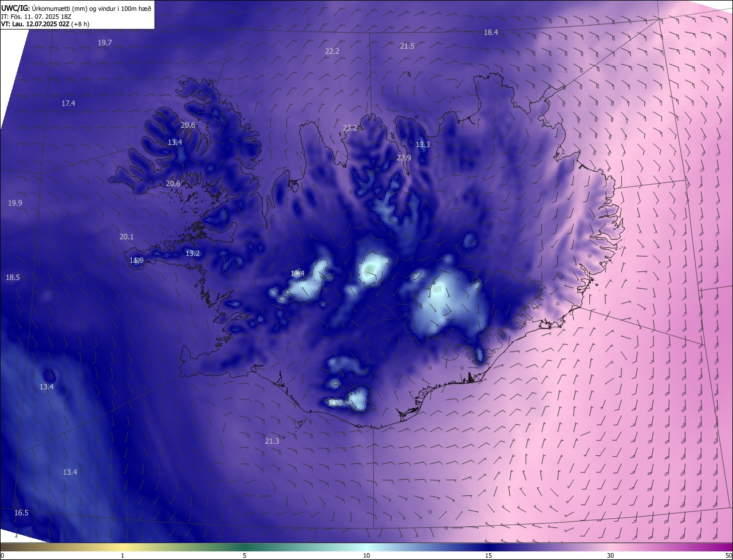The height and width of the screenshot is (560, 733).
Task: Click the 18.5 value label
Action: click(13, 278)
